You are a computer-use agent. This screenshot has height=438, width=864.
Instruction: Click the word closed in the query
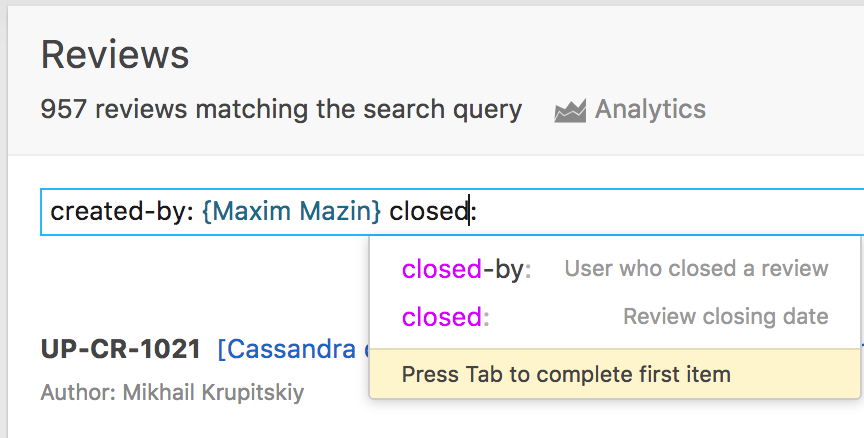pyautogui.click(x=429, y=212)
